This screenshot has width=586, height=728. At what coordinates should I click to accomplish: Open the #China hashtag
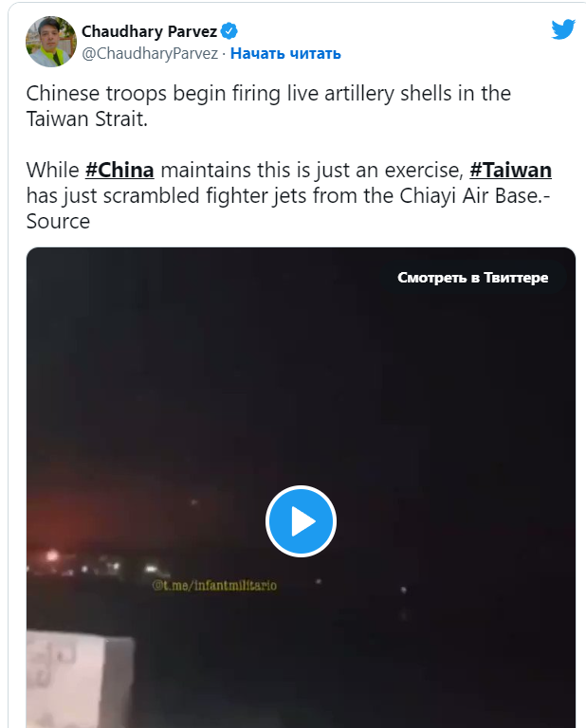119,170
